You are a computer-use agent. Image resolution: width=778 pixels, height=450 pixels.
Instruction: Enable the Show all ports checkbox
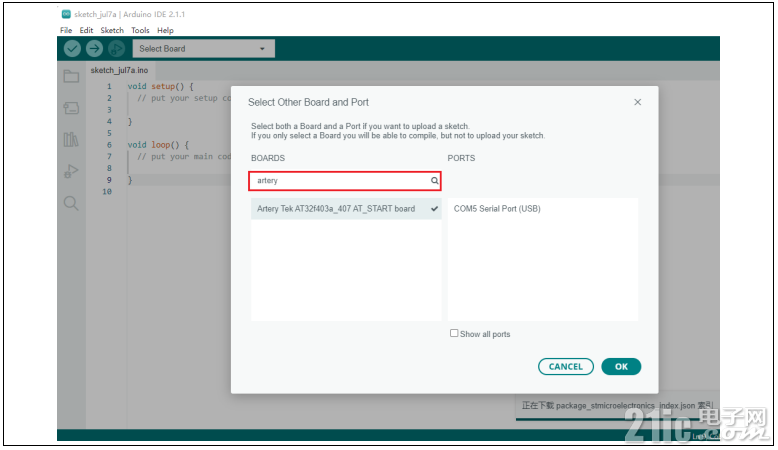tap(454, 333)
